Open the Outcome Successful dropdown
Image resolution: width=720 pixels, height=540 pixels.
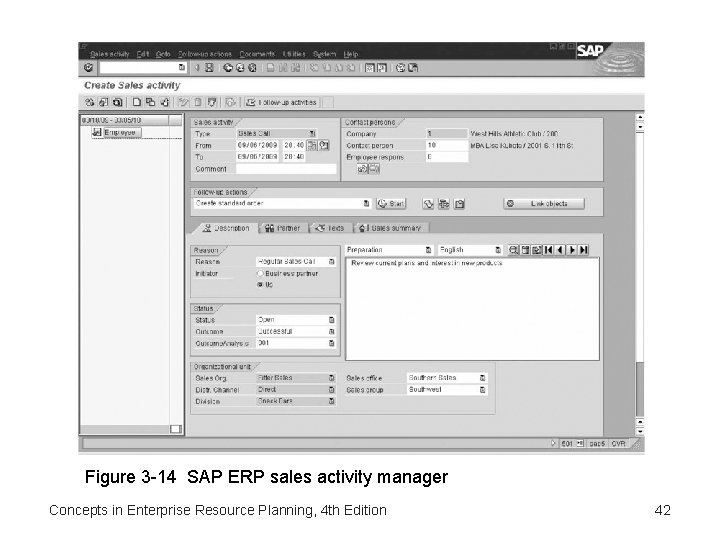tap(332, 332)
